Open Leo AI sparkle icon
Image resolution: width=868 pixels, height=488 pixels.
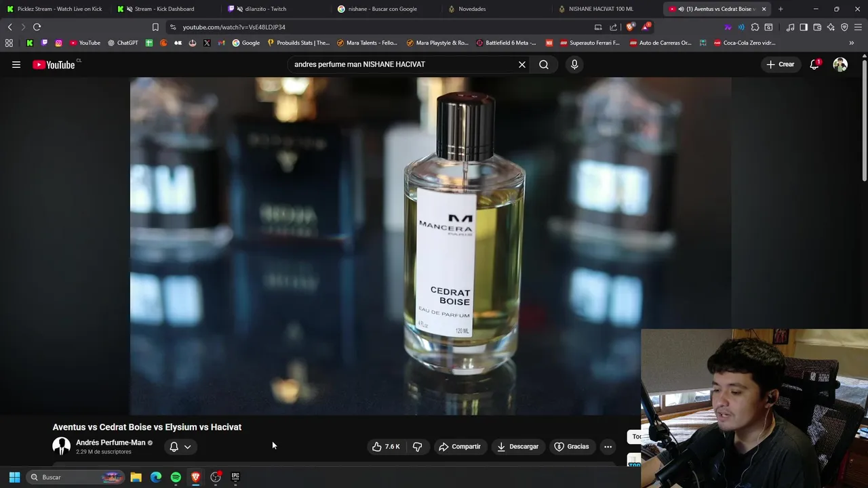831,27
